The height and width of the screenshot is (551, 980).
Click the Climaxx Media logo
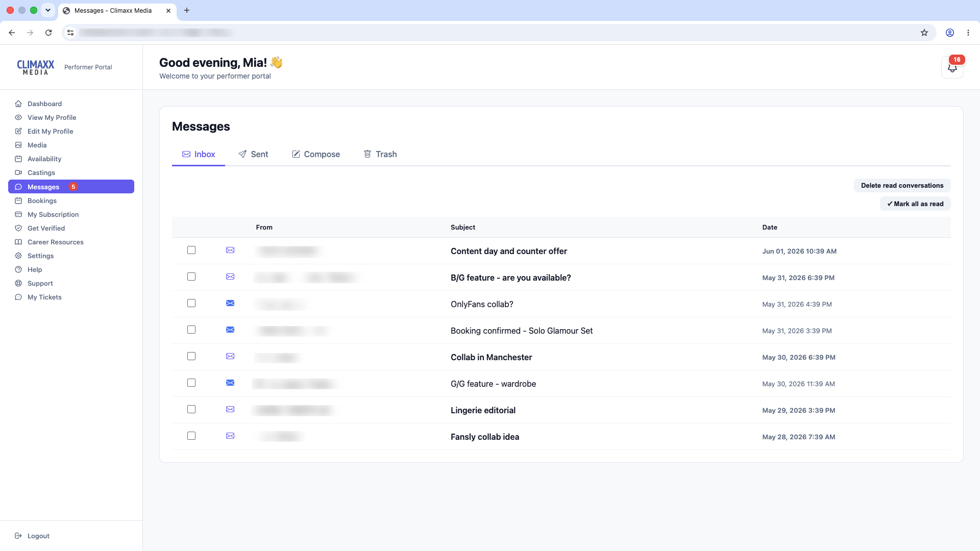(36, 67)
